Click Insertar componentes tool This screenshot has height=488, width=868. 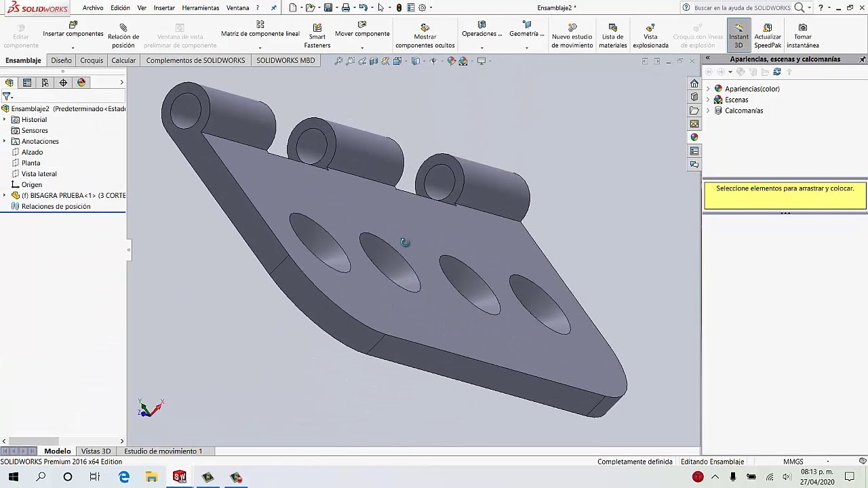[x=73, y=30]
